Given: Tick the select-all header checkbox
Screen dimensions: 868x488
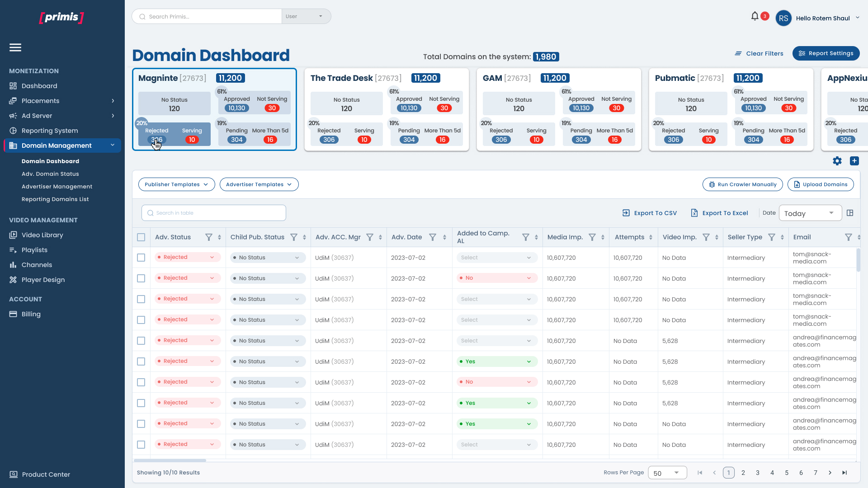Looking at the screenshot, I should (x=141, y=237).
